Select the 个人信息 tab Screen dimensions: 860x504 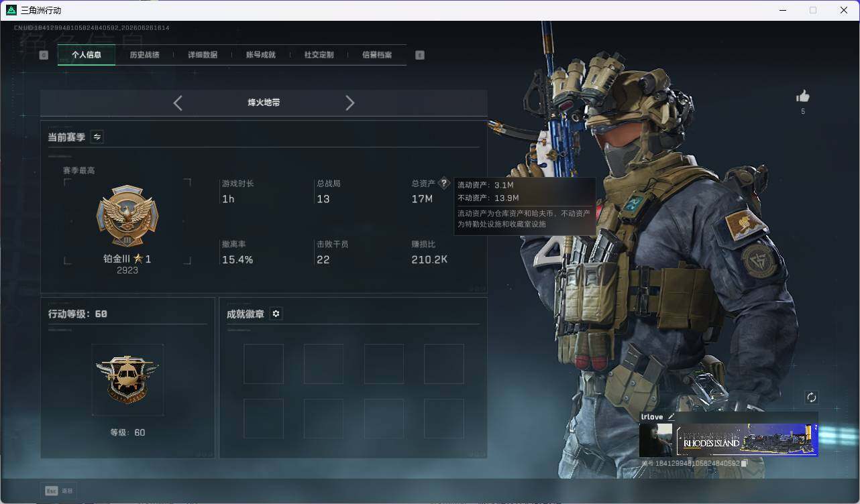click(x=87, y=55)
